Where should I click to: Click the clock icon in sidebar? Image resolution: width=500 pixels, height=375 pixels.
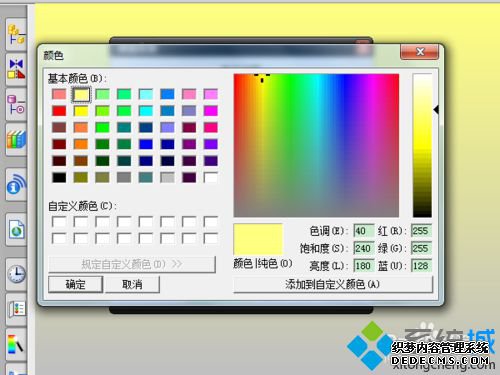(16, 274)
